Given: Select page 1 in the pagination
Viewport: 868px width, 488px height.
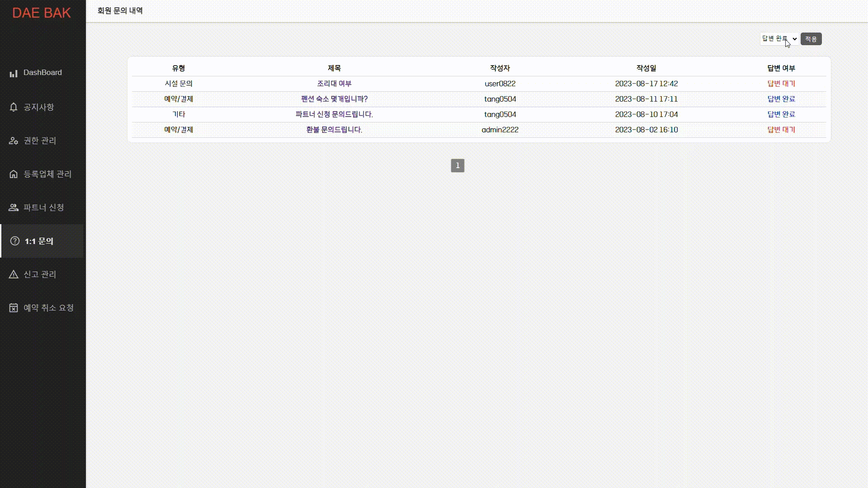Looking at the screenshot, I should pyautogui.click(x=458, y=165).
